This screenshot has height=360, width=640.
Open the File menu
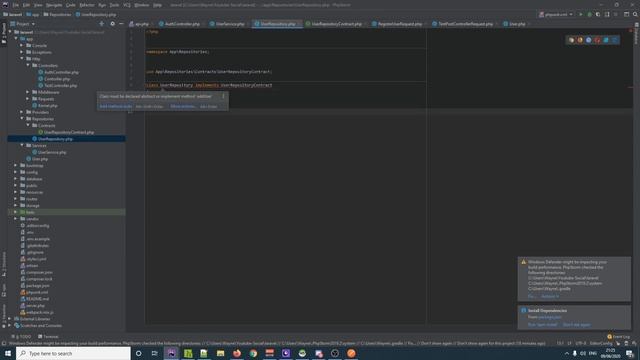coord(16,5)
